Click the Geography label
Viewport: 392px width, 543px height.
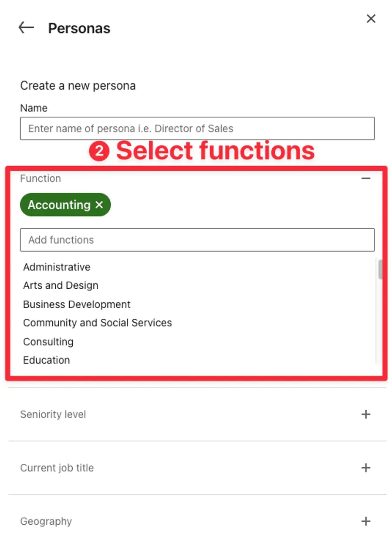coord(46,521)
